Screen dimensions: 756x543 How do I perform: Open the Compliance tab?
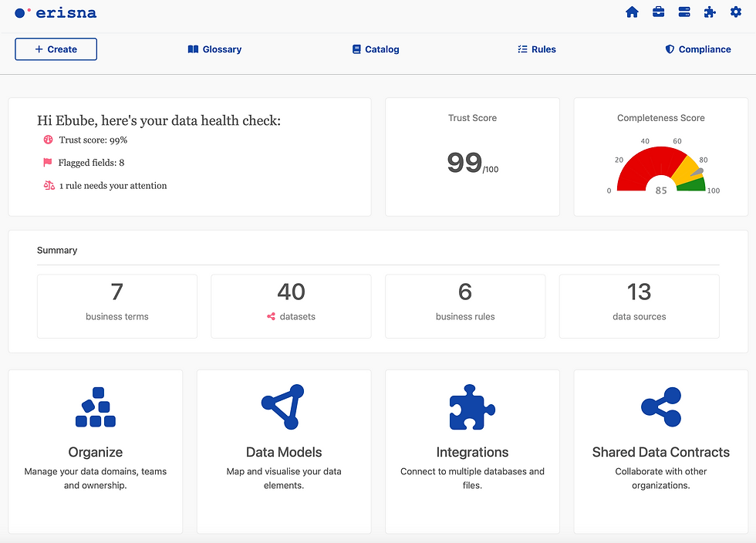click(697, 49)
